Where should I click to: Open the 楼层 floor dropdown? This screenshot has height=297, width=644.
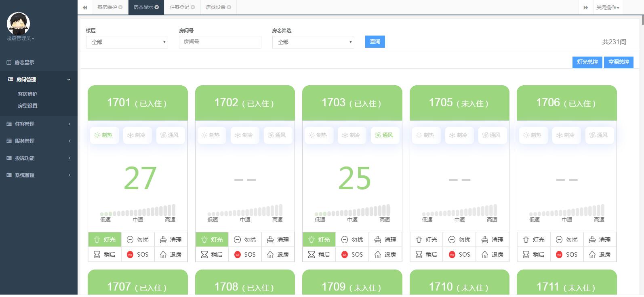[127, 42]
